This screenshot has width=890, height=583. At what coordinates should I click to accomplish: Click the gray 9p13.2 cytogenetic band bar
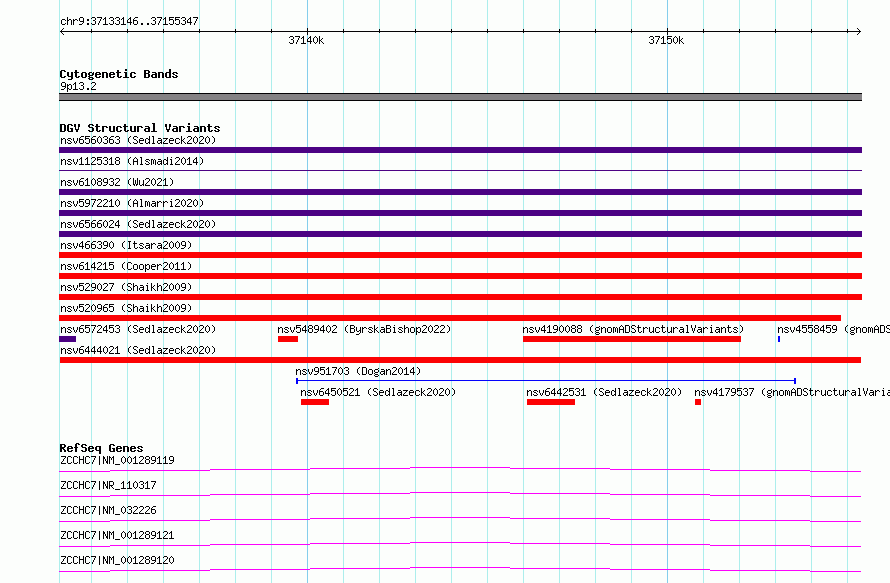[460, 97]
